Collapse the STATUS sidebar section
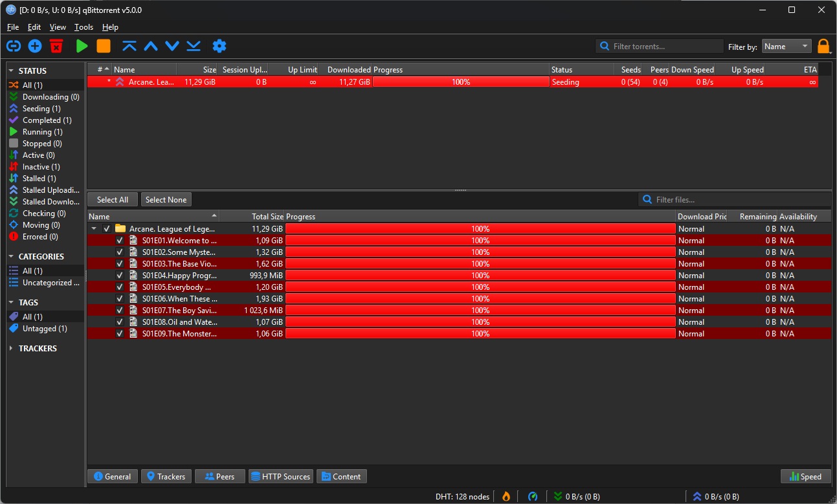 (11, 71)
